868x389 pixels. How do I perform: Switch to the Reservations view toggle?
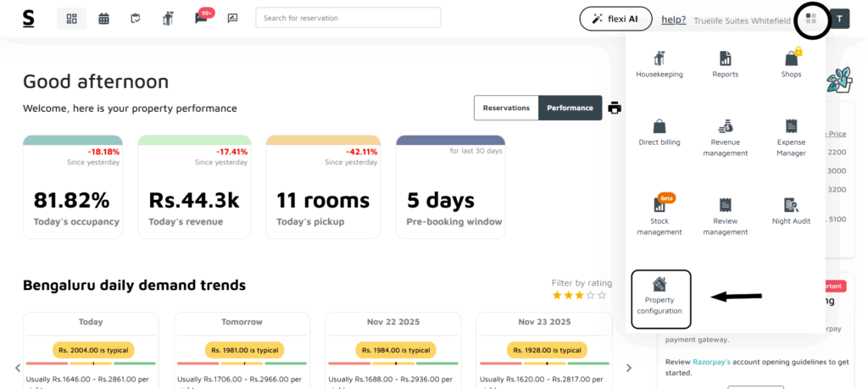506,108
